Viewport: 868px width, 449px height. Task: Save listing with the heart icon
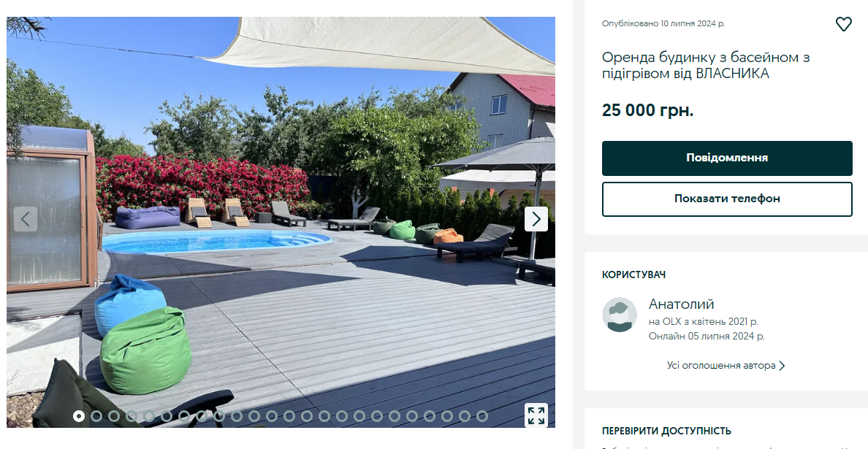pos(843,24)
